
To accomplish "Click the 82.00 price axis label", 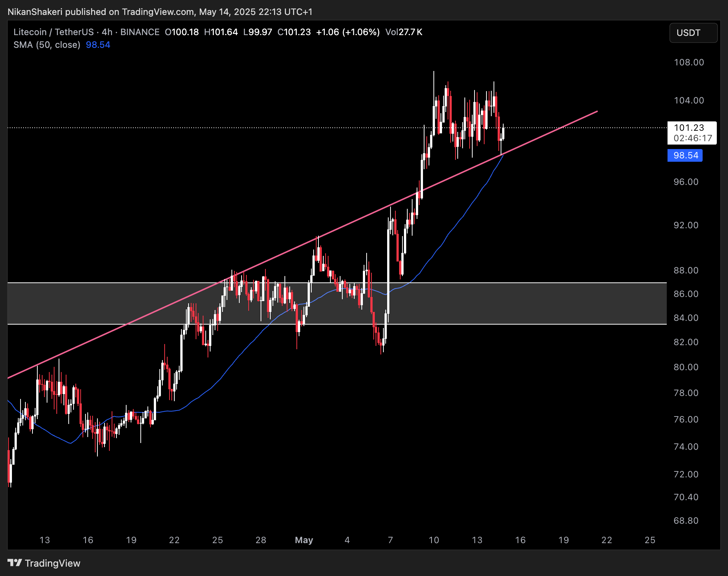I will pos(686,342).
